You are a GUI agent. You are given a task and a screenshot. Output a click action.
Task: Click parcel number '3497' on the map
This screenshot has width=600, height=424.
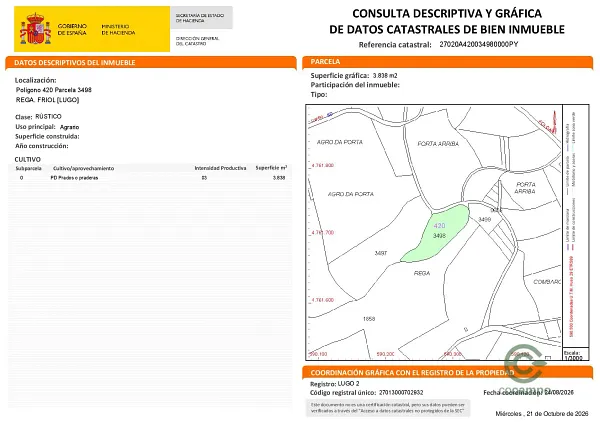(x=380, y=253)
